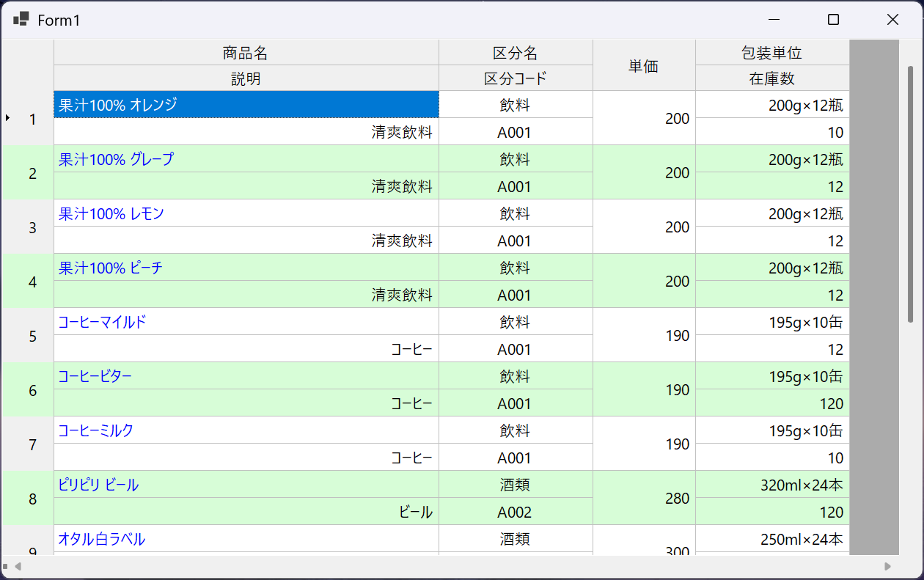Image resolution: width=924 pixels, height=580 pixels.
Task: Click 清爽飲料 description in row 3
Action: [x=246, y=241]
